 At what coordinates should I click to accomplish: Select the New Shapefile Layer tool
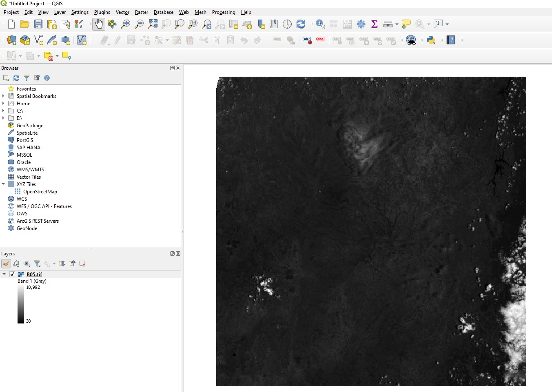[39, 40]
